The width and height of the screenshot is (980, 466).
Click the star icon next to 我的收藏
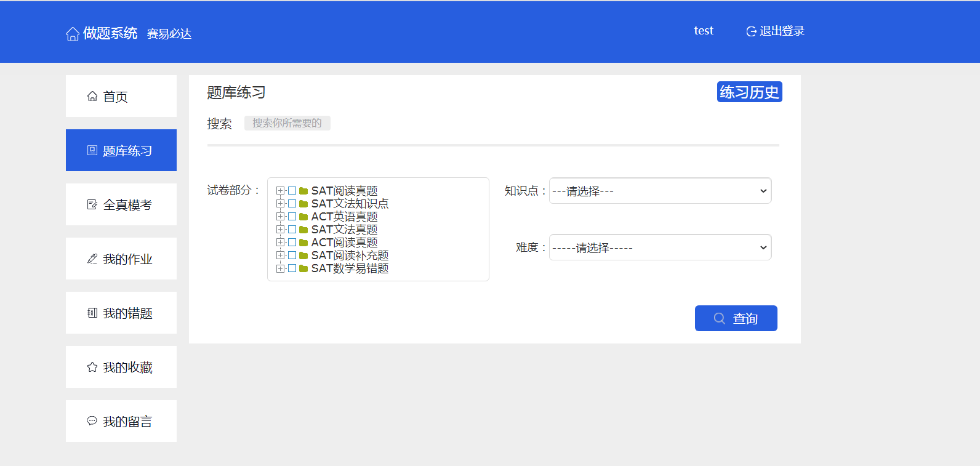tap(92, 367)
